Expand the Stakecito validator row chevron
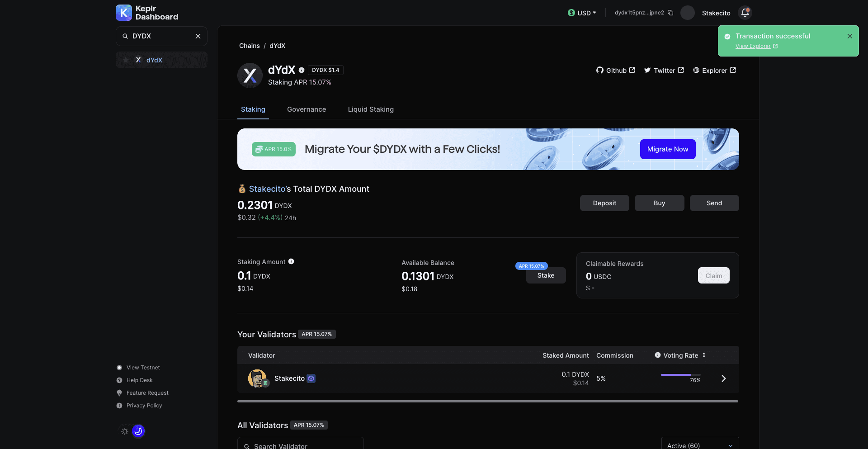The image size is (868, 449). (x=723, y=378)
